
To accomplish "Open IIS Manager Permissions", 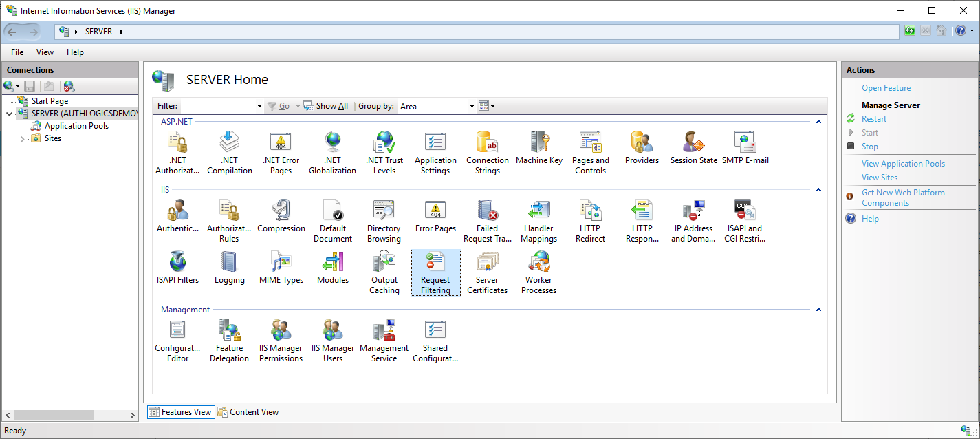I will point(281,341).
